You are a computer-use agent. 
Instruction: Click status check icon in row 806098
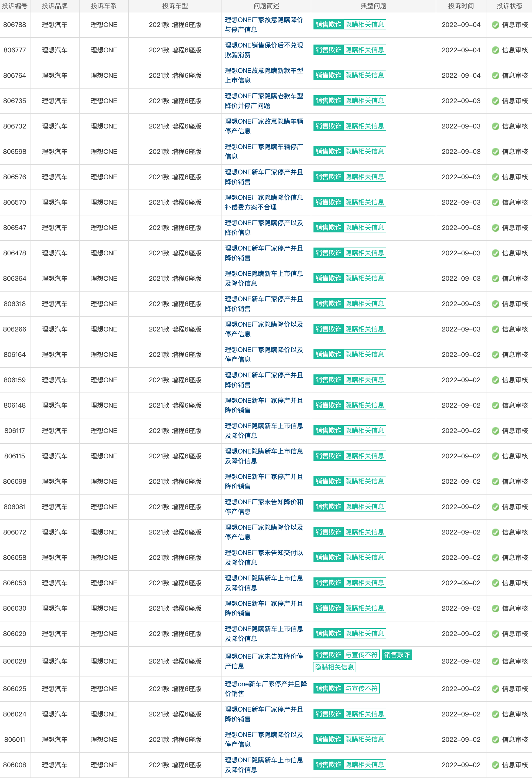point(496,482)
